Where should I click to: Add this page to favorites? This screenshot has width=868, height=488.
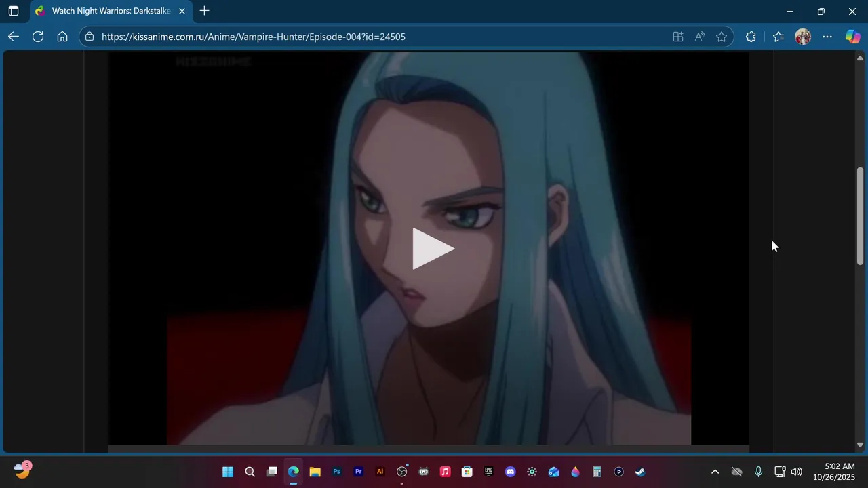coord(722,37)
